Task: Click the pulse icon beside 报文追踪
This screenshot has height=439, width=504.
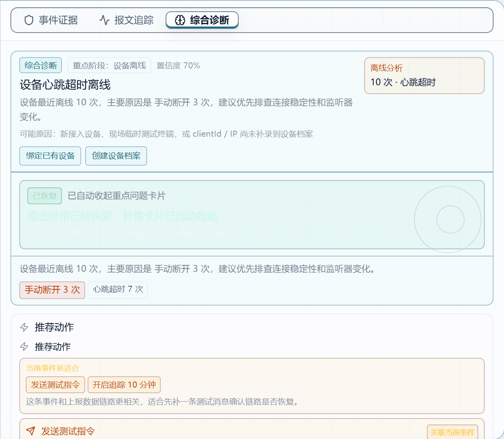Action: point(104,20)
